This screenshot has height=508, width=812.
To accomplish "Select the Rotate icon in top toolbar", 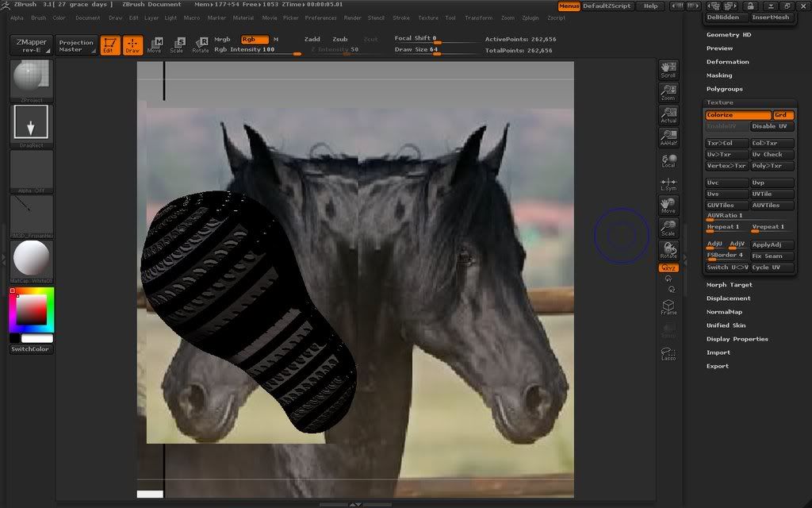I will (201, 45).
